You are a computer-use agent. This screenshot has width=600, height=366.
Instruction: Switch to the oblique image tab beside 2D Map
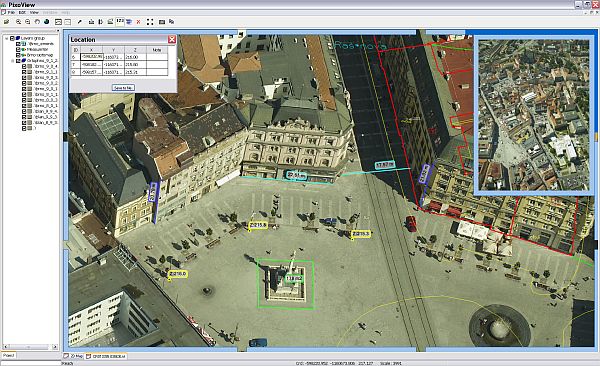click(x=106, y=356)
